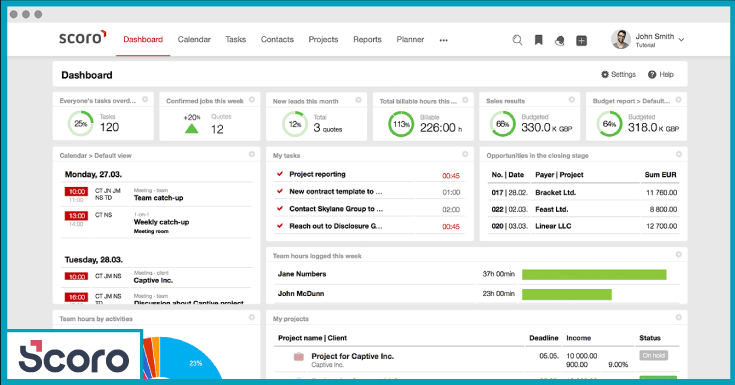Open the Reports tab
Image resolution: width=735 pixels, height=385 pixels.
367,39
